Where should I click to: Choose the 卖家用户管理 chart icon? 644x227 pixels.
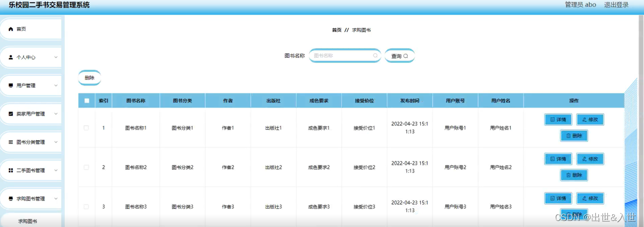pyautogui.click(x=11, y=114)
